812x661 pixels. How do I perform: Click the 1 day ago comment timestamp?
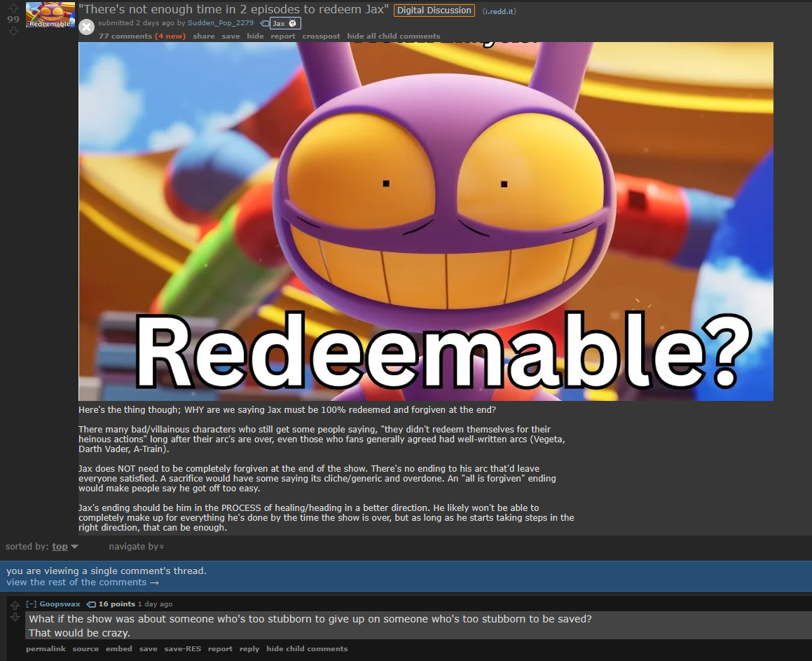coord(156,604)
